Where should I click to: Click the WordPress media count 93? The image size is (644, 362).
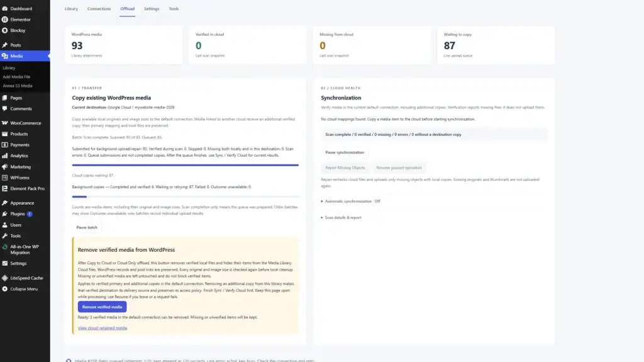(x=77, y=46)
